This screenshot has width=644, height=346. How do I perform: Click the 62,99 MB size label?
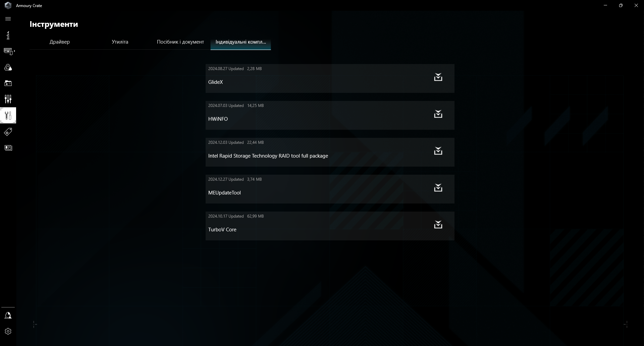pyautogui.click(x=255, y=216)
